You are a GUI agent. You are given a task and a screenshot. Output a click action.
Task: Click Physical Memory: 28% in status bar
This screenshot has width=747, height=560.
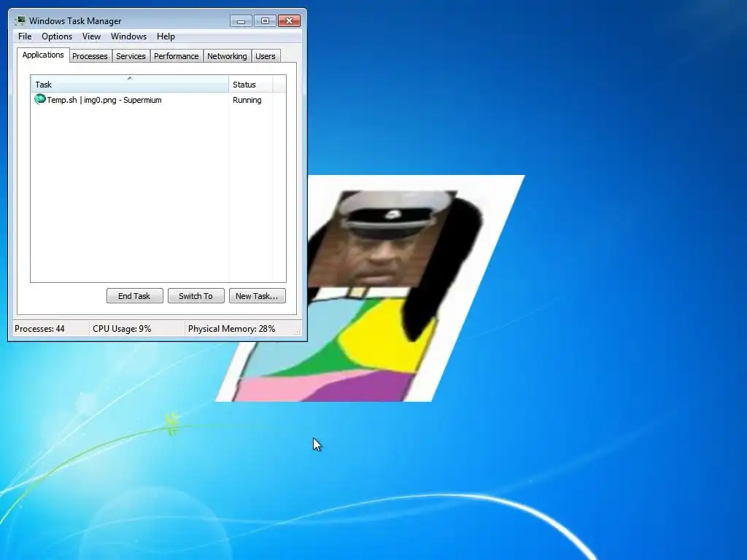(231, 329)
